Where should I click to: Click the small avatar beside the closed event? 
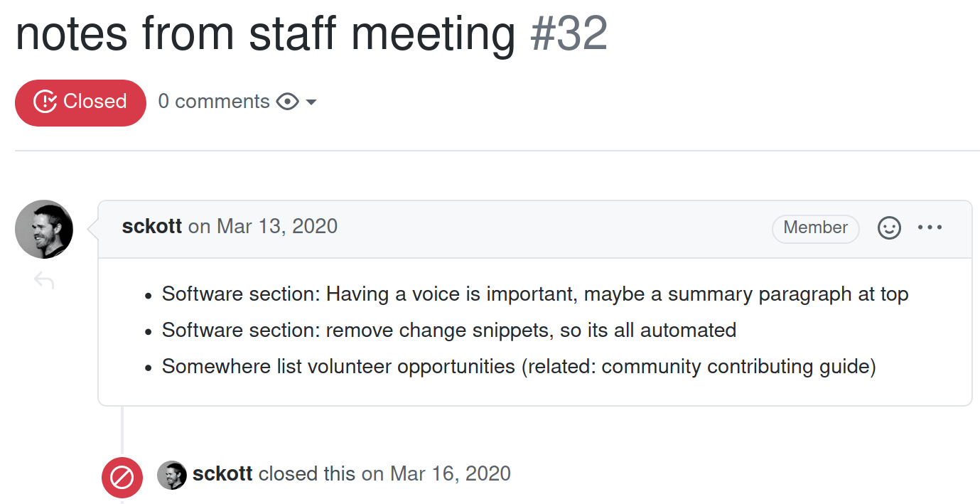171,475
